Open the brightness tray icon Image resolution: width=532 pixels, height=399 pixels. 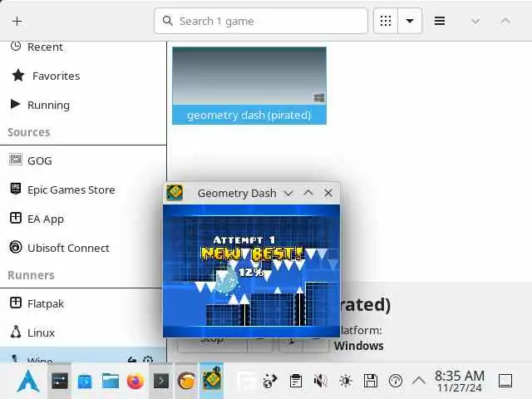point(346,381)
